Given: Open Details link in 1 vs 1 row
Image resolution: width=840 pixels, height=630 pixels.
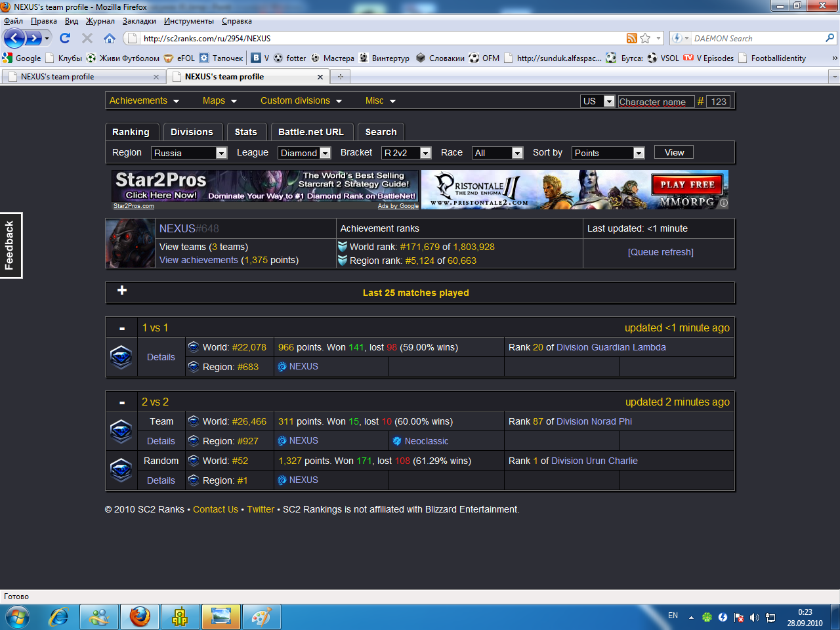Looking at the screenshot, I should click(161, 357).
